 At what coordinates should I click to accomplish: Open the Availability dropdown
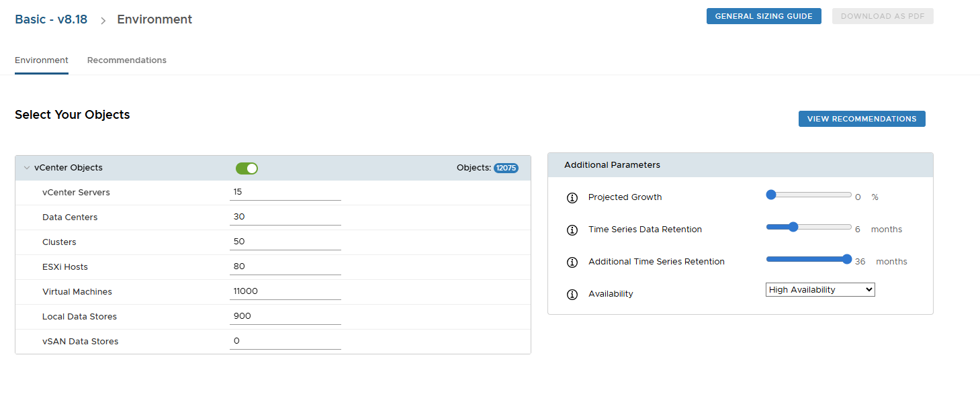pyautogui.click(x=820, y=290)
